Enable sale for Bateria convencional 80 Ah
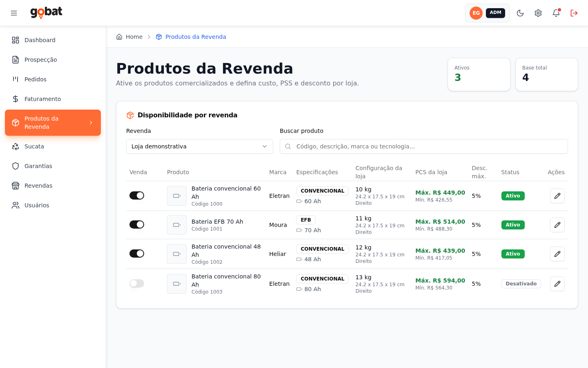Screen dimensions: 588x368 137,283
